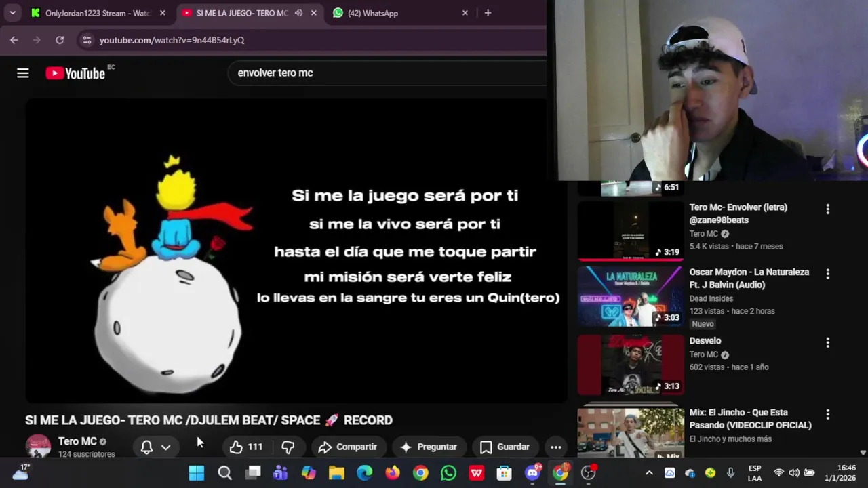Click the Compartir share button
Viewport: 868px width, 488px height.
pyautogui.click(x=347, y=447)
